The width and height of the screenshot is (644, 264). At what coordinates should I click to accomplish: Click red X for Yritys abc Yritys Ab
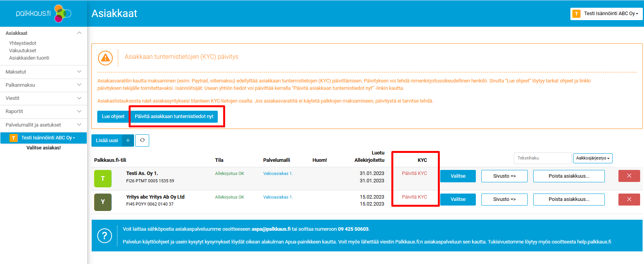629,199
